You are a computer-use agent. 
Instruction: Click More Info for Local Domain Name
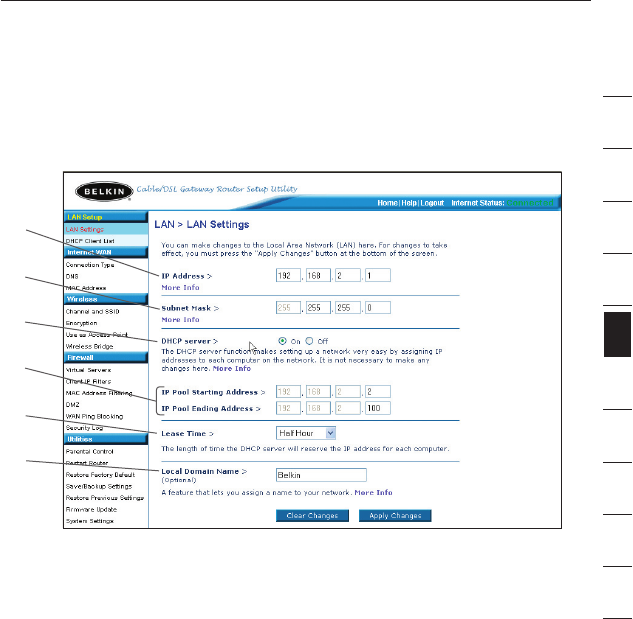tap(373, 493)
